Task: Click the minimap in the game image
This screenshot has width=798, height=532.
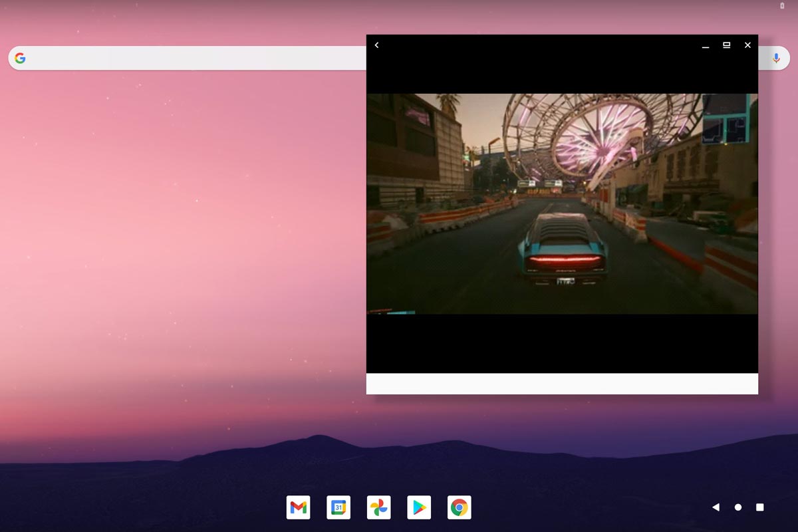Action: click(726, 120)
